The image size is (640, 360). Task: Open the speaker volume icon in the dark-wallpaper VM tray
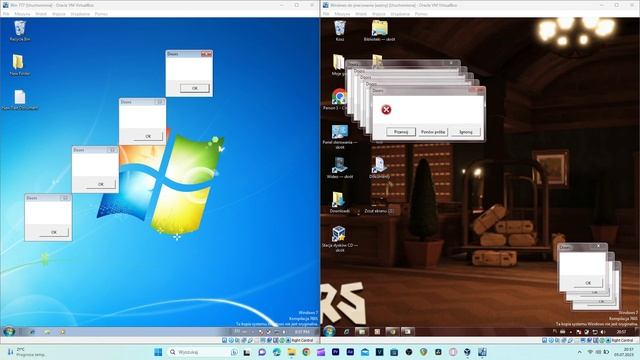coord(603,332)
